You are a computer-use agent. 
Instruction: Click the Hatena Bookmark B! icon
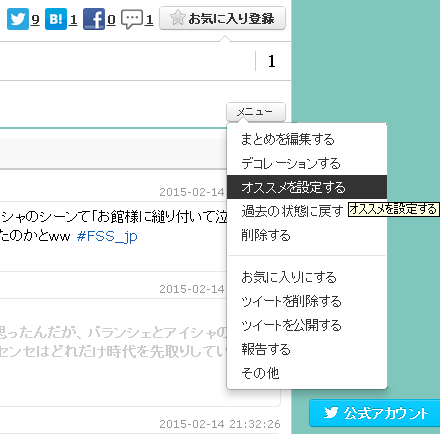[x=56, y=19]
